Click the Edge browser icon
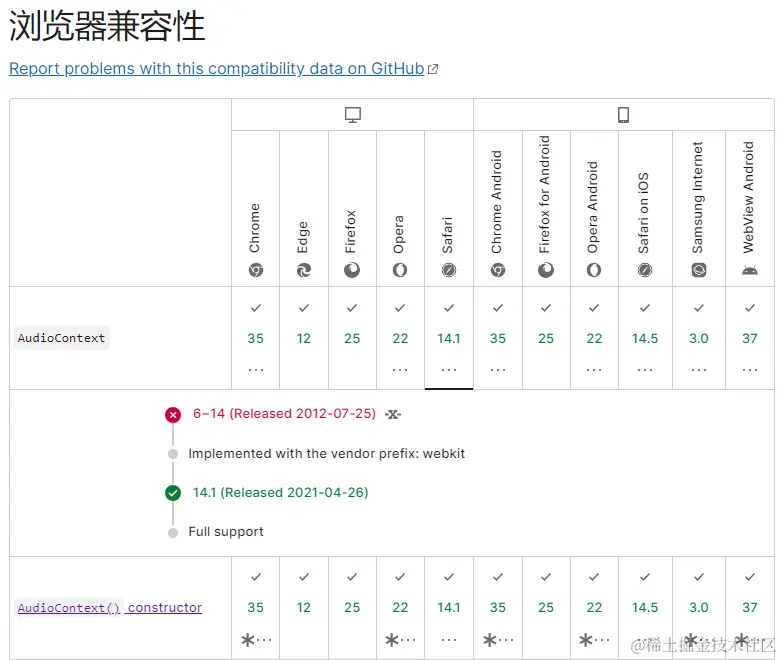 coord(304,270)
